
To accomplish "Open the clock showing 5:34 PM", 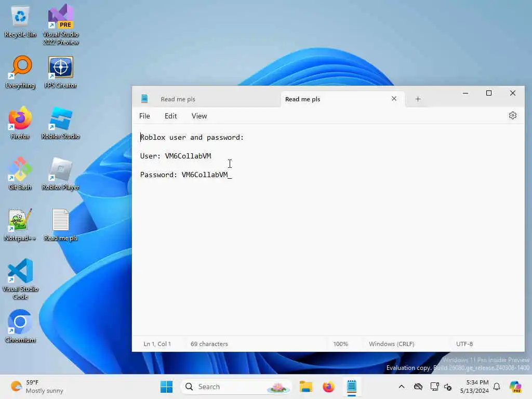I will pyautogui.click(x=474, y=387).
